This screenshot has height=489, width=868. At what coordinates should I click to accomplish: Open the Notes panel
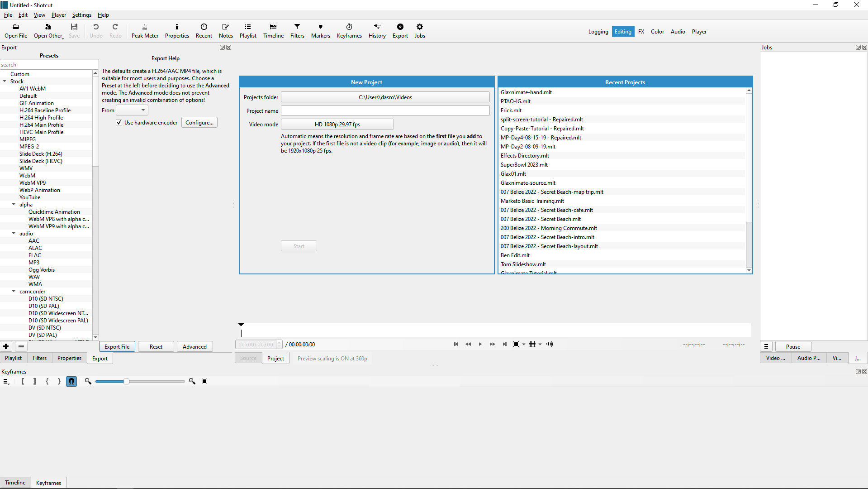coord(226,31)
